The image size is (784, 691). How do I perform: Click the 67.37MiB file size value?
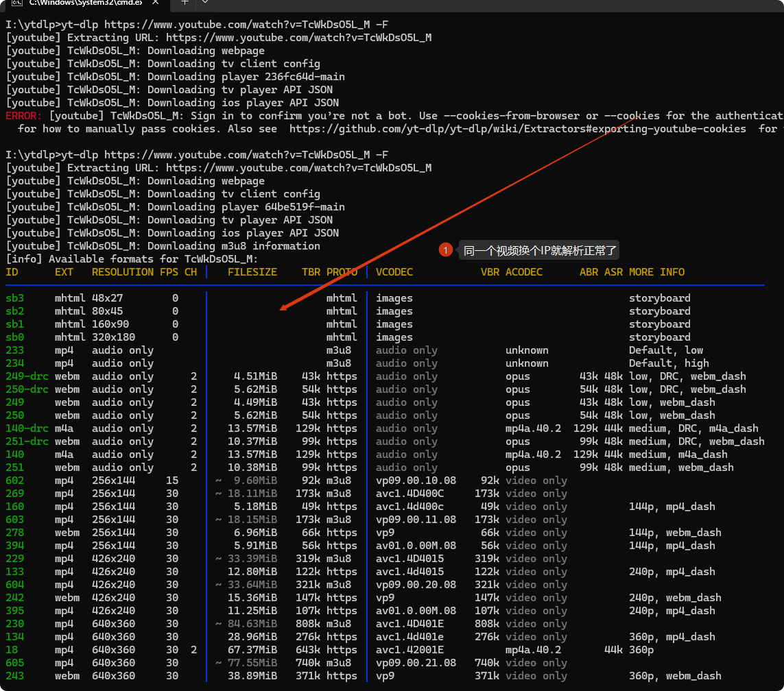(252, 650)
